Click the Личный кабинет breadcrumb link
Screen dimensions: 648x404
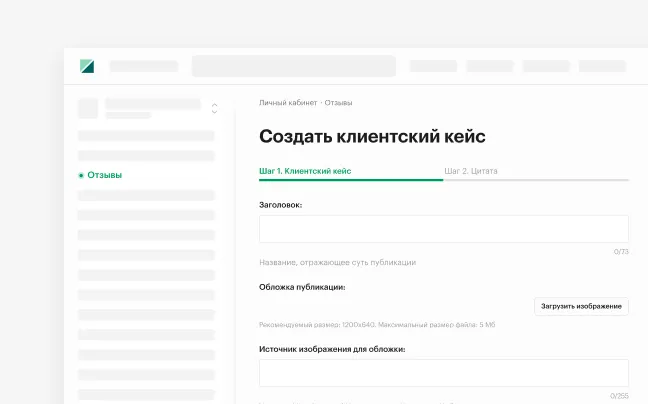(x=288, y=102)
